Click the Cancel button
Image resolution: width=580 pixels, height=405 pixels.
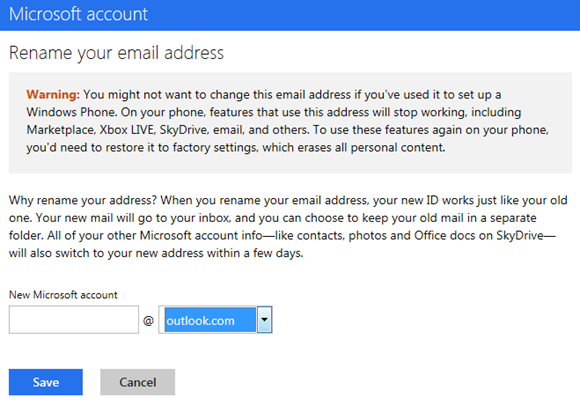[x=138, y=382]
